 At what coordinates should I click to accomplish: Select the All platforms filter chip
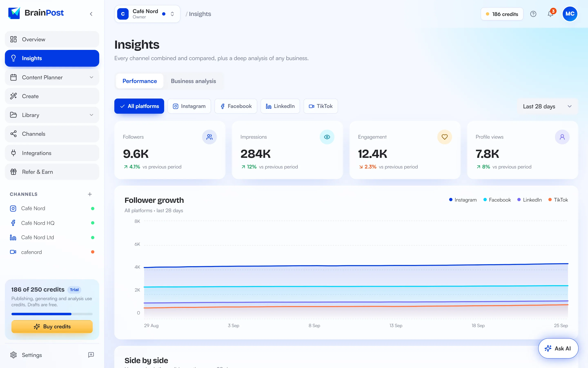click(139, 106)
